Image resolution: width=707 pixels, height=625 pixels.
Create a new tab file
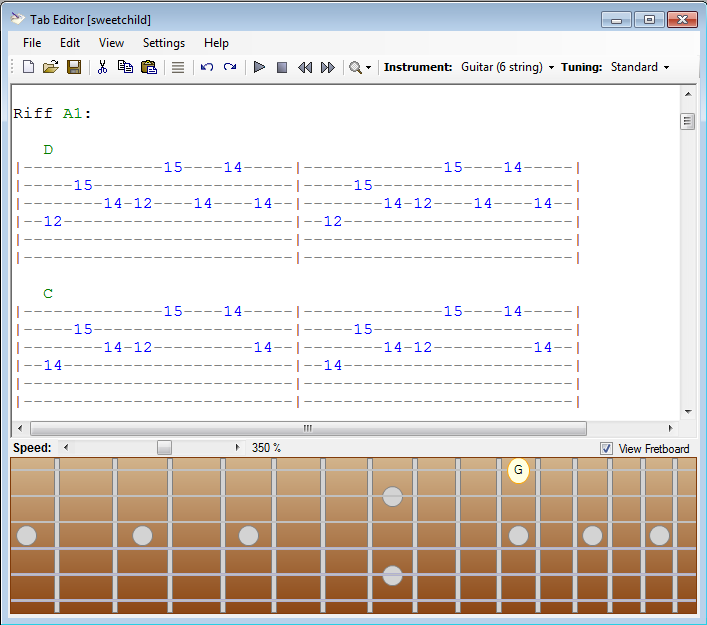[x=28, y=67]
